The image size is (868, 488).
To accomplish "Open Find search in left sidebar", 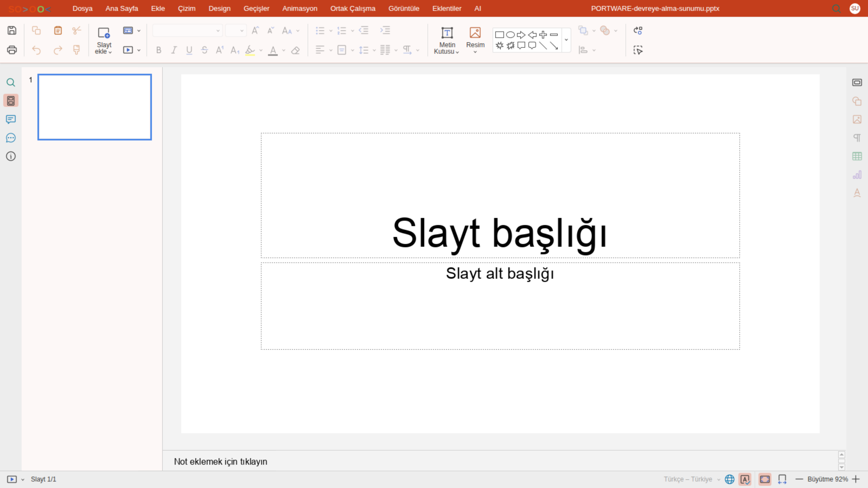I will click(11, 82).
